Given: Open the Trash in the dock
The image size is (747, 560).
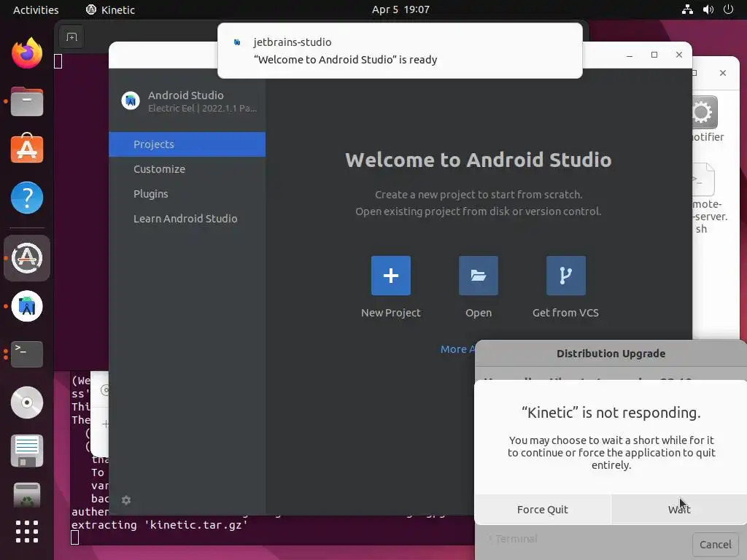Looking at the screenshot, I should pyautogui.click(x=27, y=495).
